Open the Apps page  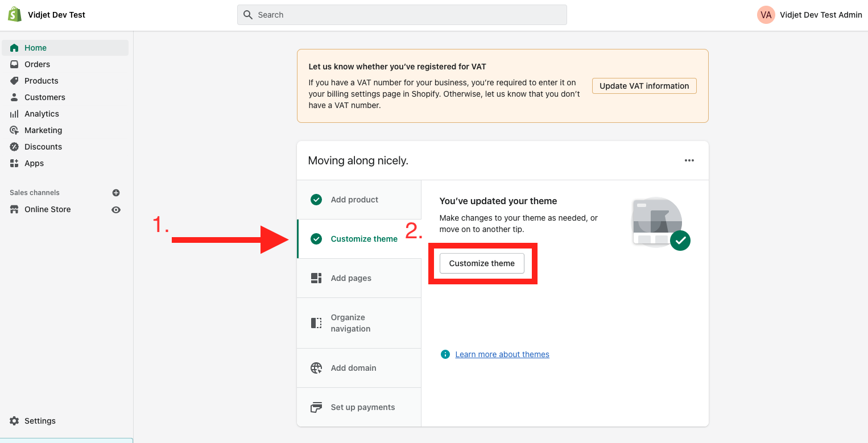coord(65,163)
